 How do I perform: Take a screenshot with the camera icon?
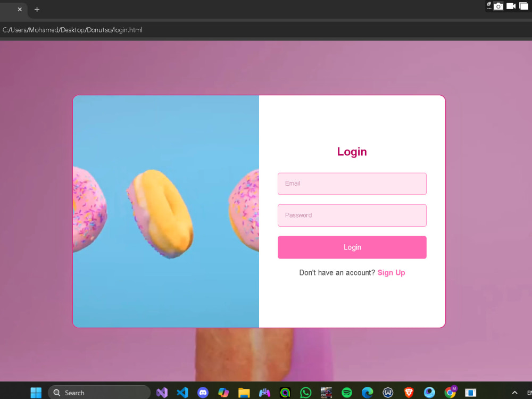498,6
